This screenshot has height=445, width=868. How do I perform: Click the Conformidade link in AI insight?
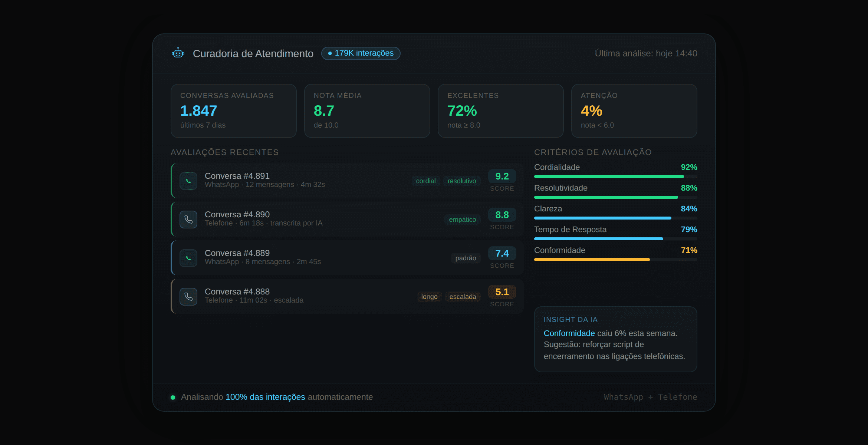pos(569,333)
